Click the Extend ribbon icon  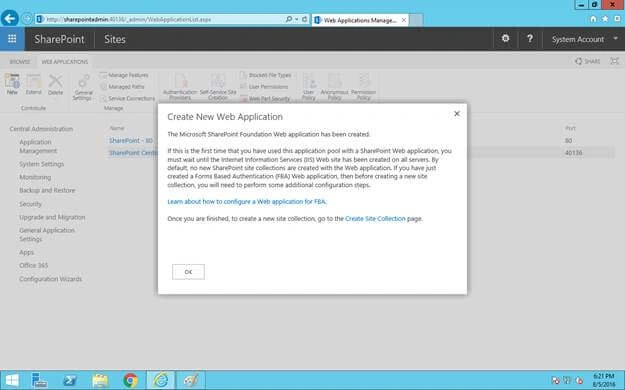click(x=33, y=84)
